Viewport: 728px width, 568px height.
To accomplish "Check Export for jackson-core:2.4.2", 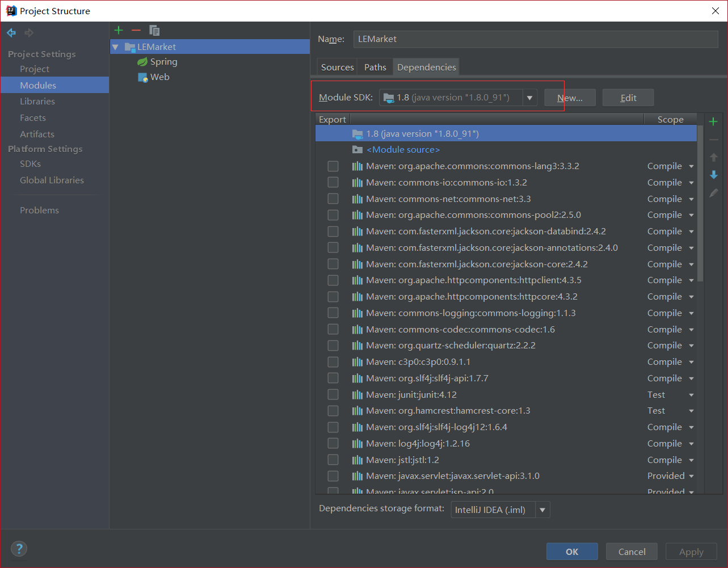I will [333, 264].
